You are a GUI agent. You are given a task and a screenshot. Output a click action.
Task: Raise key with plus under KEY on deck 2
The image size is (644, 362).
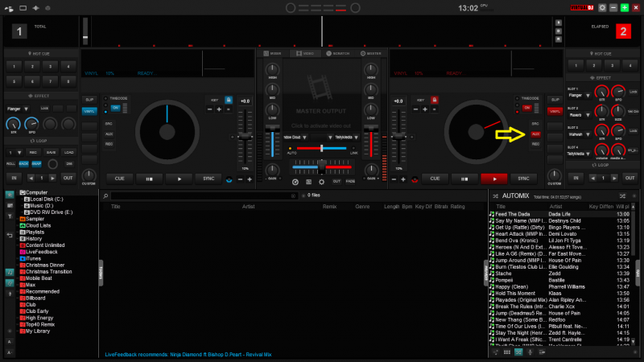point(425,109)
